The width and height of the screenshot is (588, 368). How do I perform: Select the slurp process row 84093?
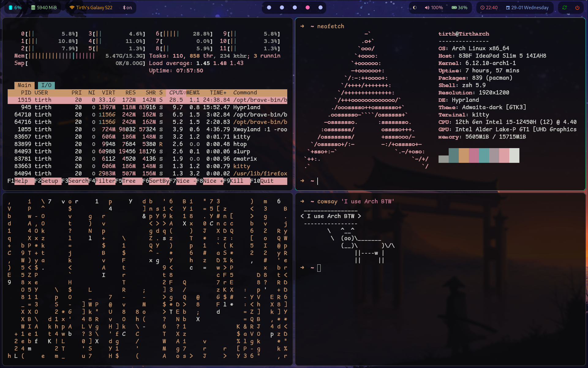[147, 151]
